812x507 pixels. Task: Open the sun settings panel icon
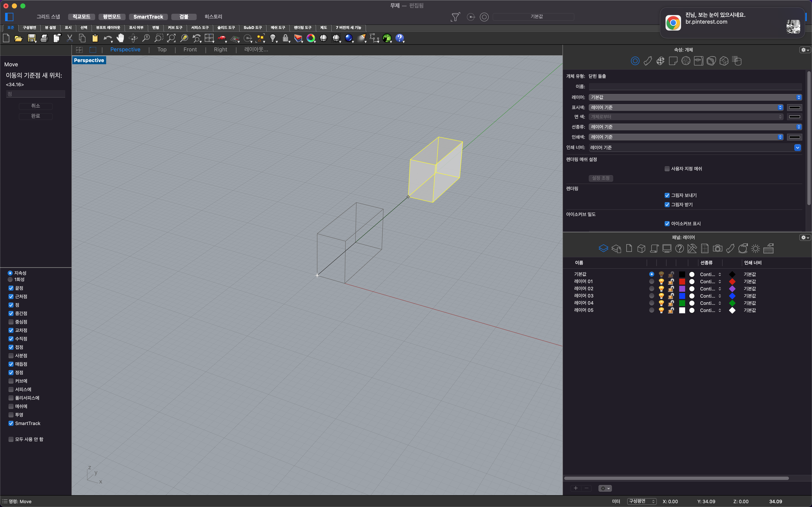point(755,248)
